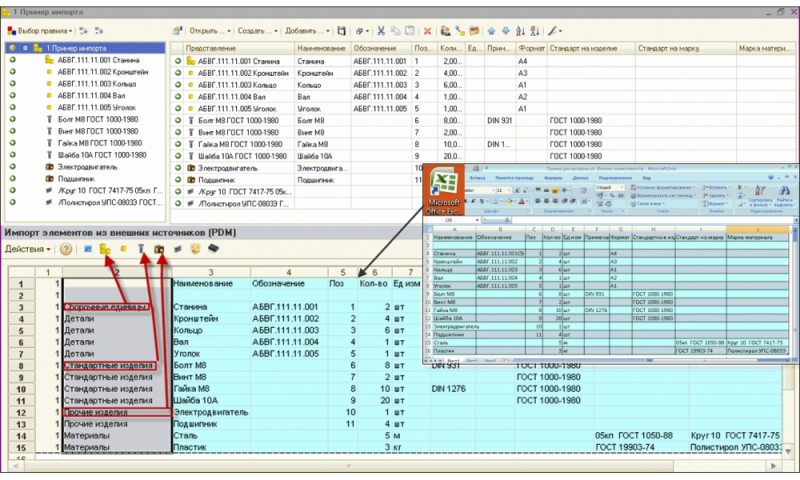The height and width of the screenshot is (480, 800).
Task: Click the help question mark icon
Action: tap(66, 249)
